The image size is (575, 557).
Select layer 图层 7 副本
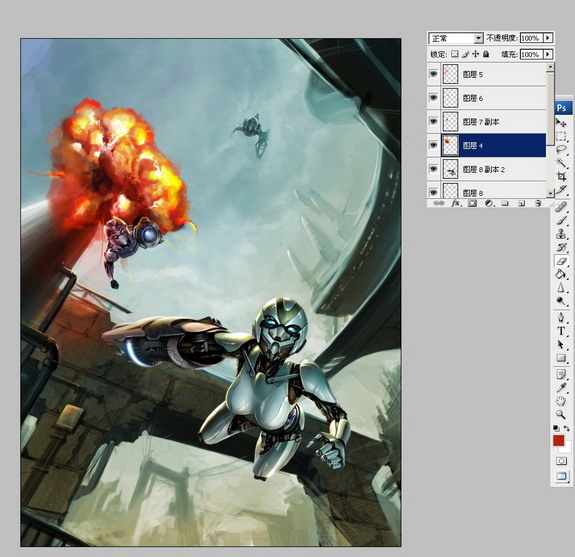click(493, 121)
